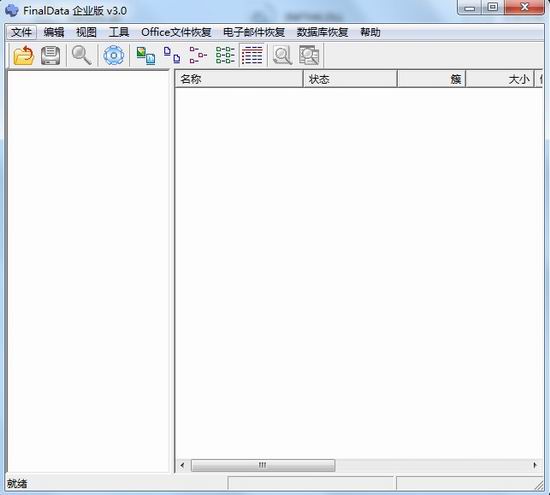The image size is (550, 495).
Task: Open the Office文件恢复 menu
Action: click(x=176, y=32)
